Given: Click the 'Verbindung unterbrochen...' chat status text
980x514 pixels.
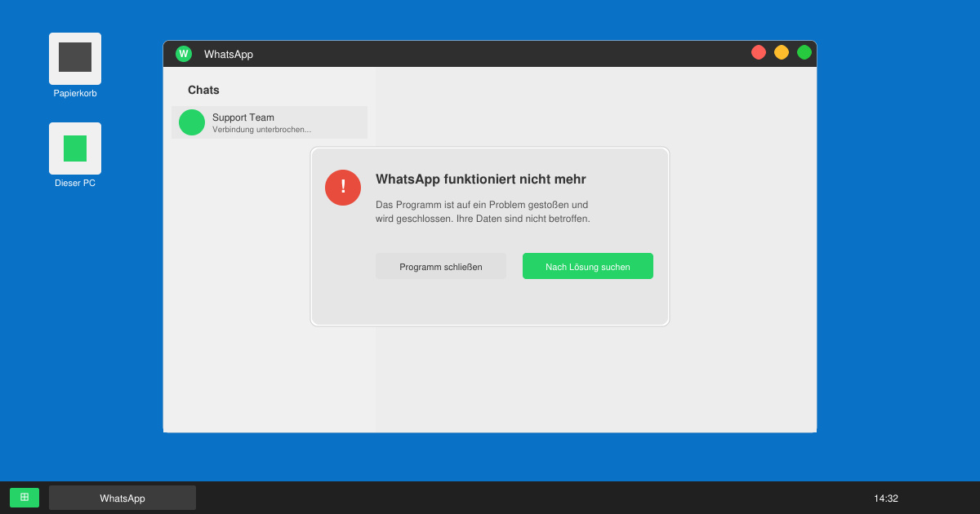Looking at the screenshot, I should click(261, 130).
